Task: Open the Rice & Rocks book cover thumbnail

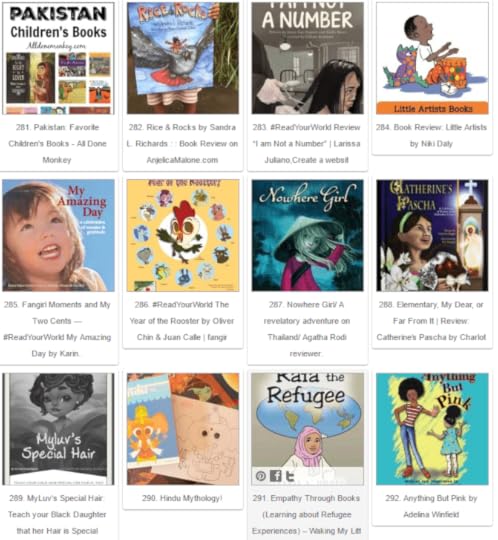Action: tap(183, 58)
